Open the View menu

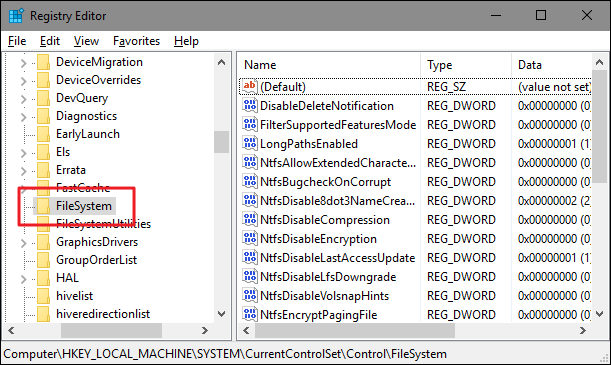click(86, 41)
